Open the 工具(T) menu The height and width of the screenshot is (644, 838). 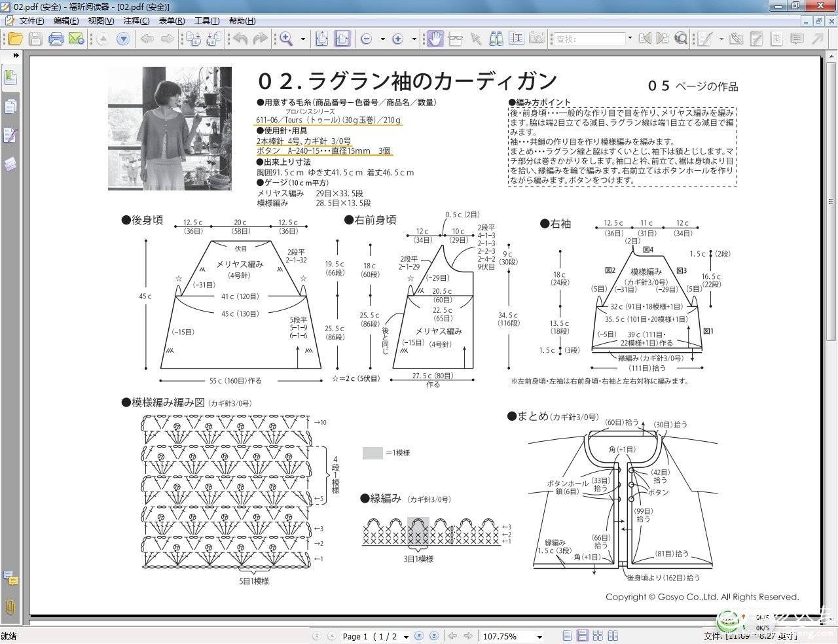[x=207, y=21]
